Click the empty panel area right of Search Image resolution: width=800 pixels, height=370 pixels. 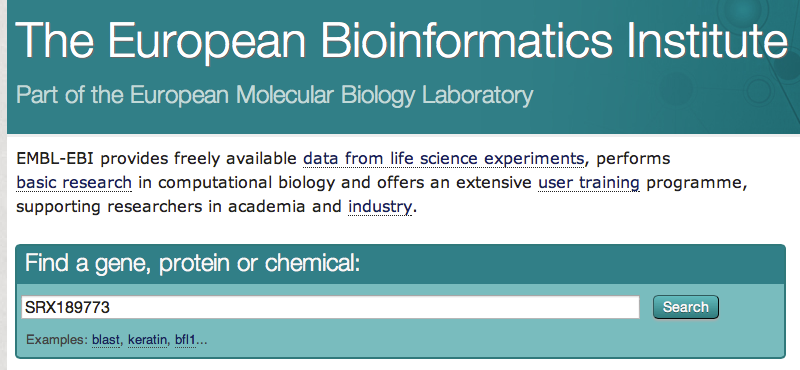coord(750,307)
